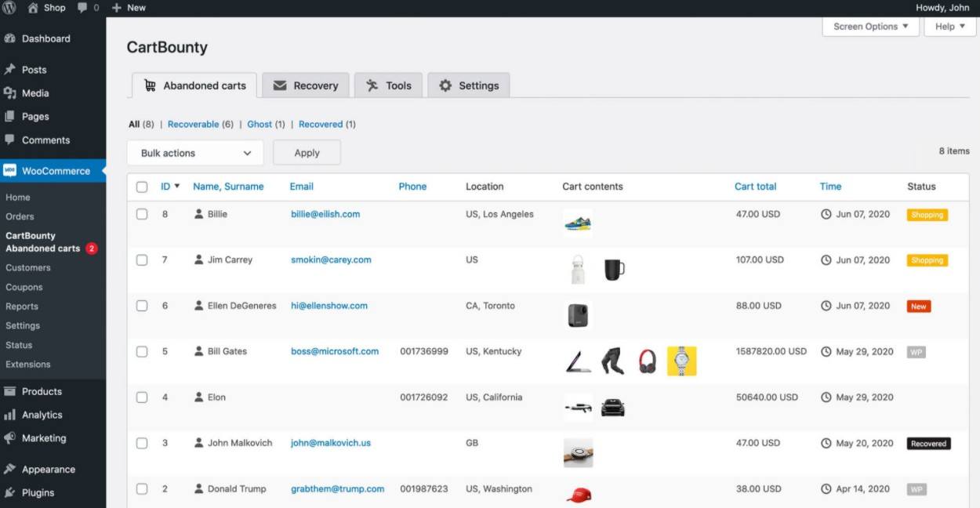Open the Howdy, John user menu
Image resolution: width=980 pixels, height=508 pixels.
[942, 7]
